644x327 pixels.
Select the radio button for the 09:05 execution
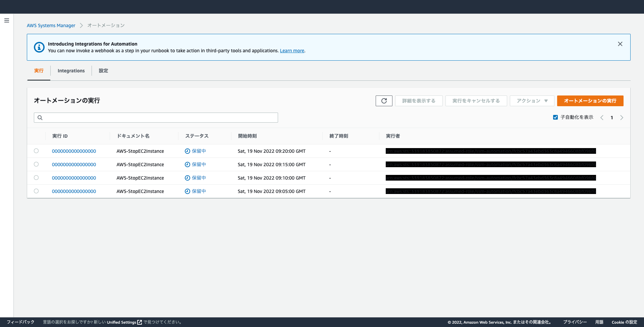tap(36, 191)
